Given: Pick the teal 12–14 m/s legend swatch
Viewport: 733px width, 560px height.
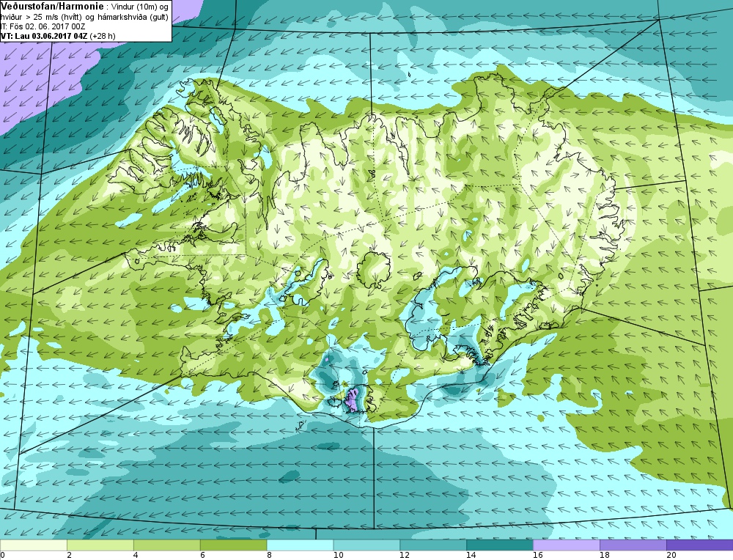Looking at the screenshot, I should pyautogui.click(x=433, y=545).
